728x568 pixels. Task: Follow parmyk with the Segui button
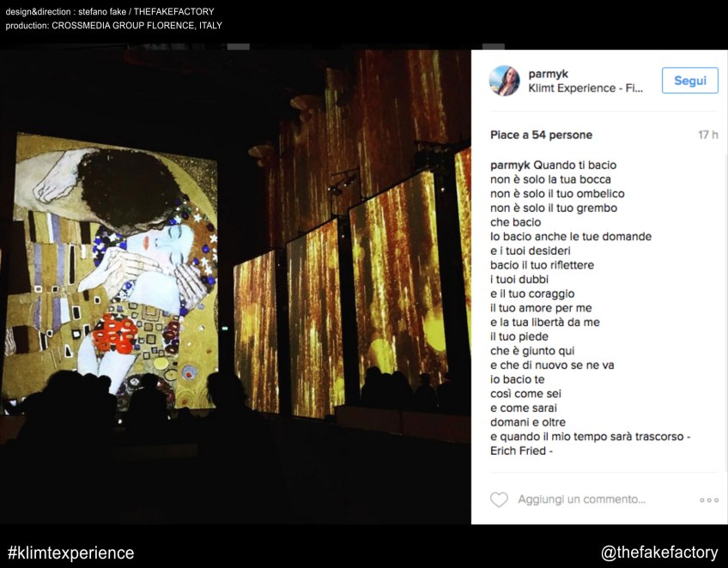690,81
